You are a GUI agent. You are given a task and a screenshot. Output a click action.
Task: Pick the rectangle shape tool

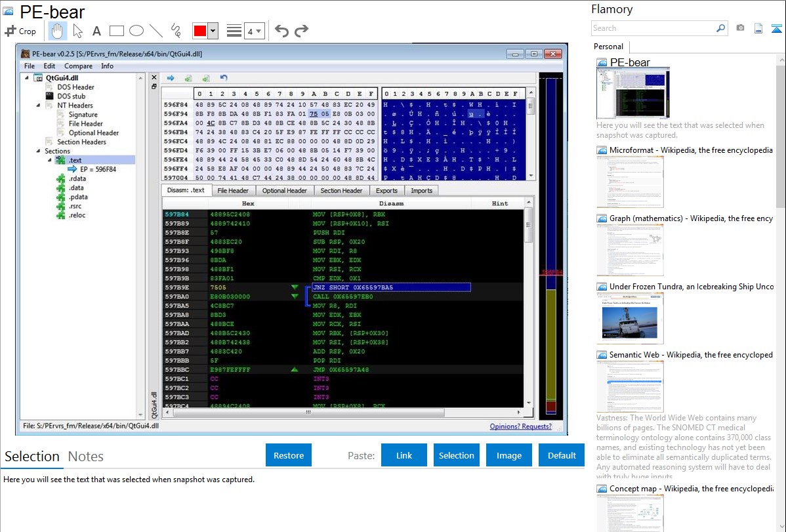(116, 31)
